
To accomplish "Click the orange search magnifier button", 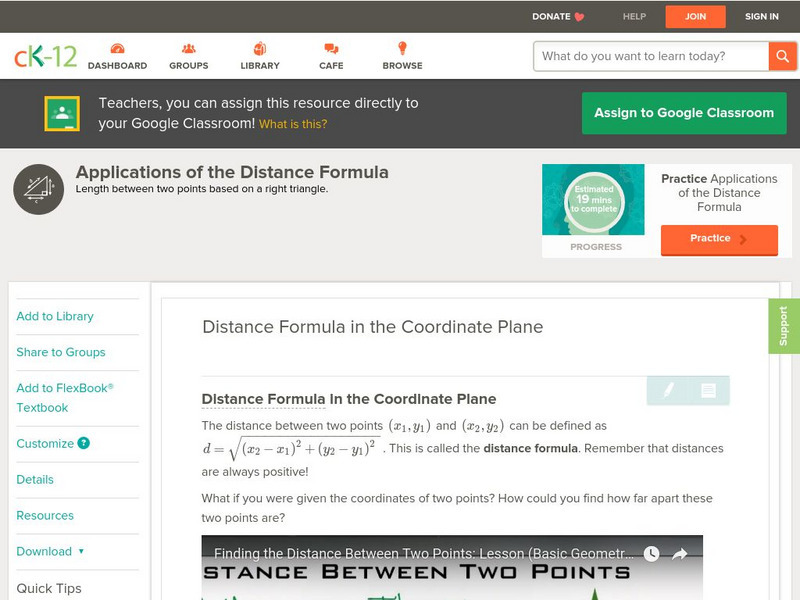I will click(x=782, y=56).
